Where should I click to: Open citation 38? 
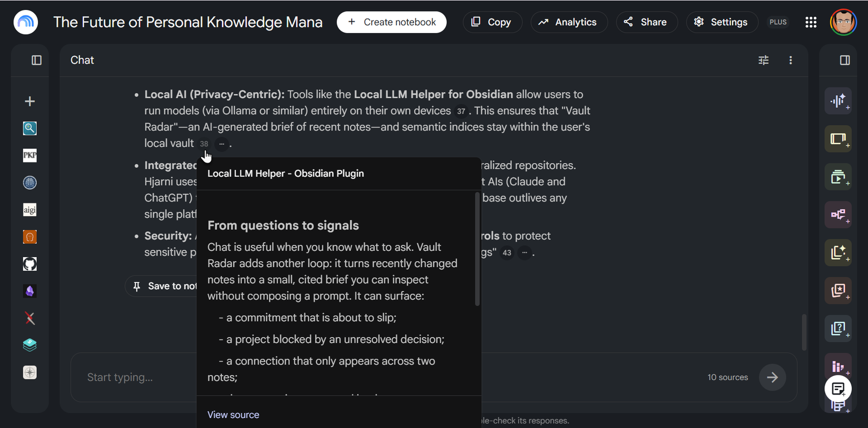pyautogui.click(x=204, y=144)
